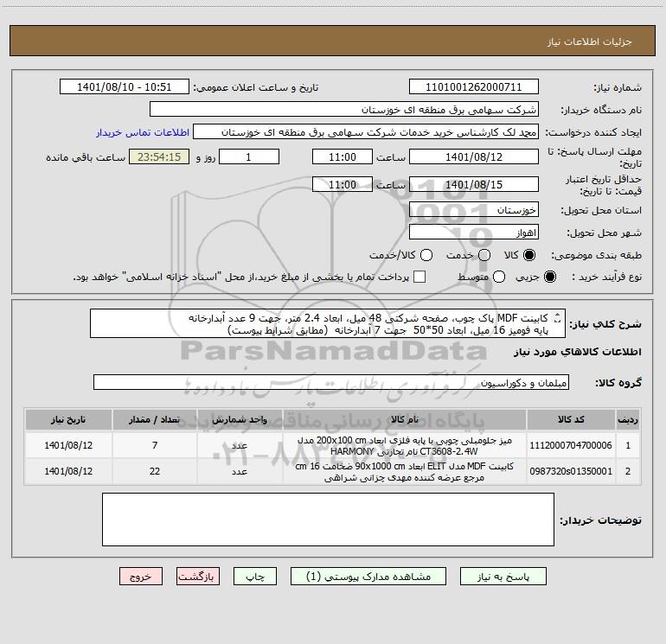Click the remaining time field 23:54:15
Viewport: 666px width, 644px height.
pos(159,156)
